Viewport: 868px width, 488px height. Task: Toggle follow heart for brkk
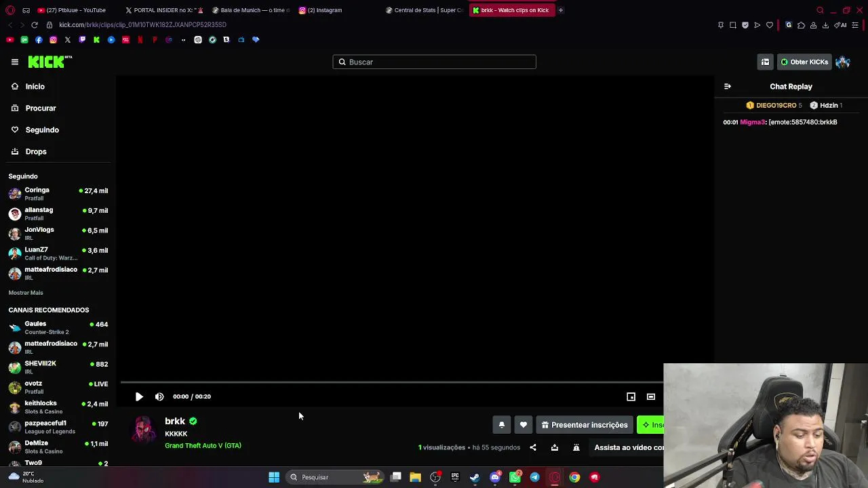coord(524,425)
